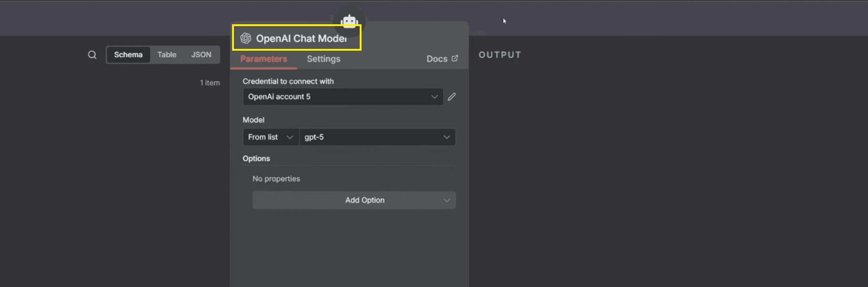
Task: Open the gpt-5 model dropdown
Action: pos(377,137)
